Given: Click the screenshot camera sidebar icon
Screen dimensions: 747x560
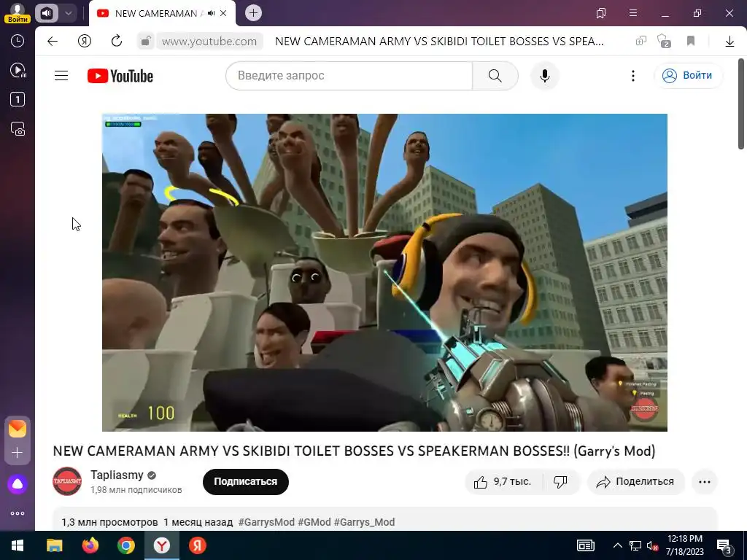Looking at the screenshot, I should point(18,129).
